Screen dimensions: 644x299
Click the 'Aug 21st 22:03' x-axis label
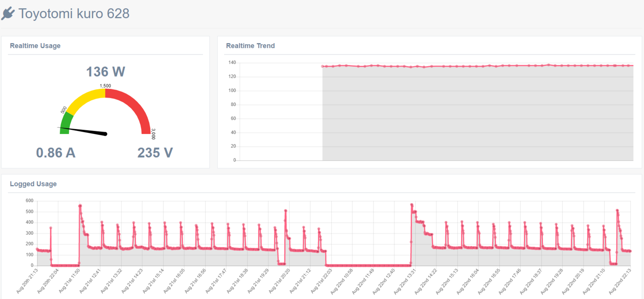coord(322,281)
